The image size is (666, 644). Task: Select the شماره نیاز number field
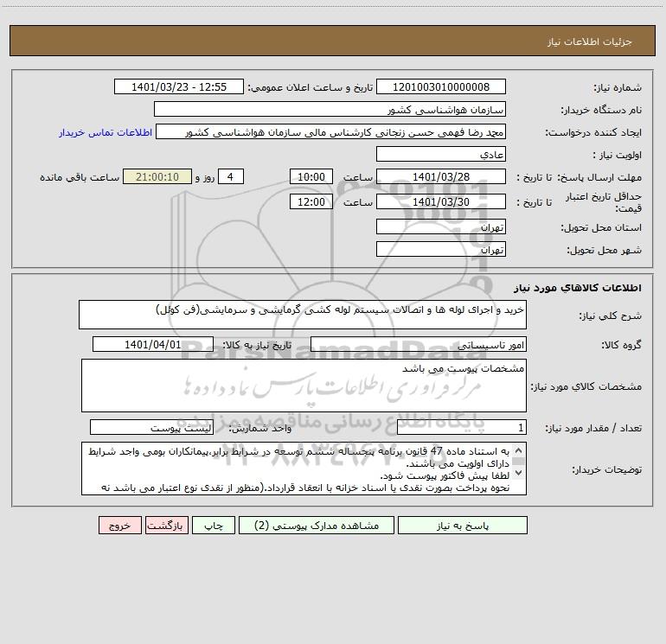[x=441, y=87]
